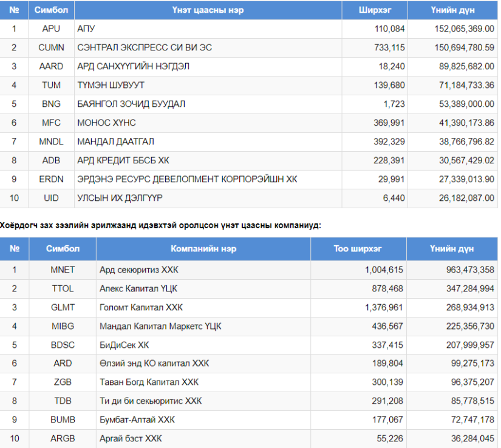Click the 1,004,615 quantity cell

coord(358,270)
